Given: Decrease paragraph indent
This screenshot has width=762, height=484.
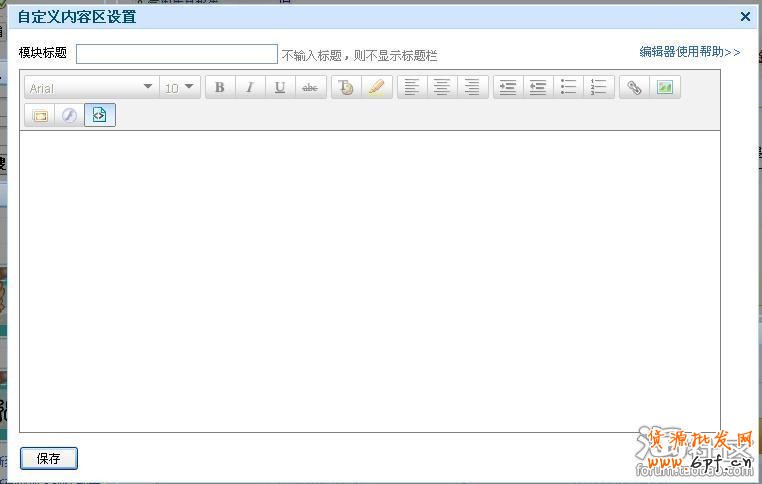Looking at the screenshot, I should coord(538,88).
